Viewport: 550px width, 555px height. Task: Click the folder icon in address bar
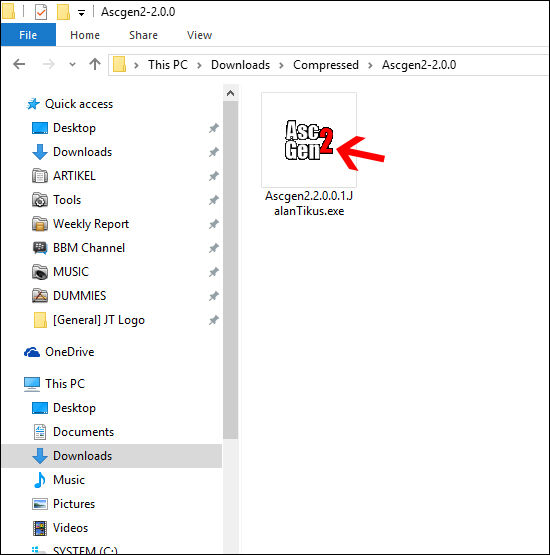point(120,65)
